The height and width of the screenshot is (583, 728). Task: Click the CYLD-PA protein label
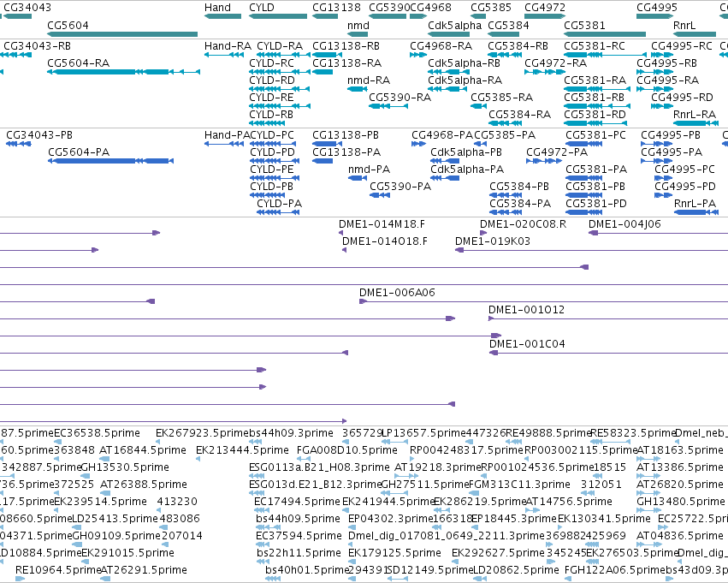click(x=280, y=204)
